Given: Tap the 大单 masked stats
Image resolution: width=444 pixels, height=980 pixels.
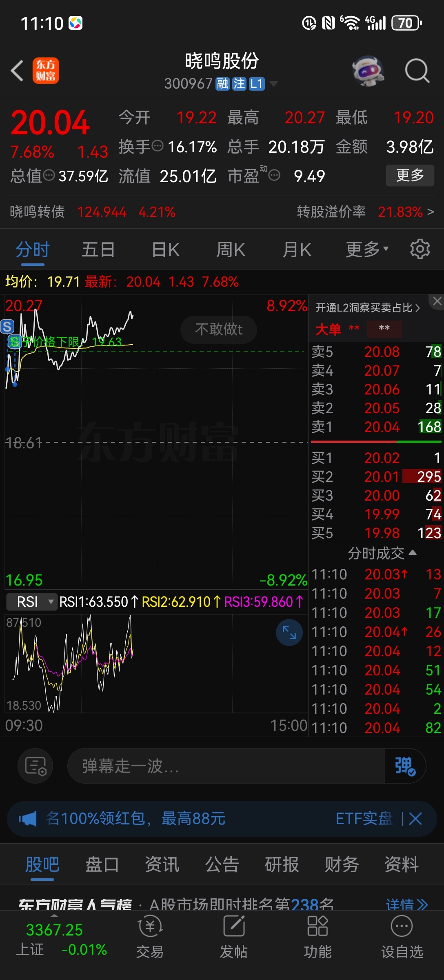Looking at the screenshot, I should [359, 329].
